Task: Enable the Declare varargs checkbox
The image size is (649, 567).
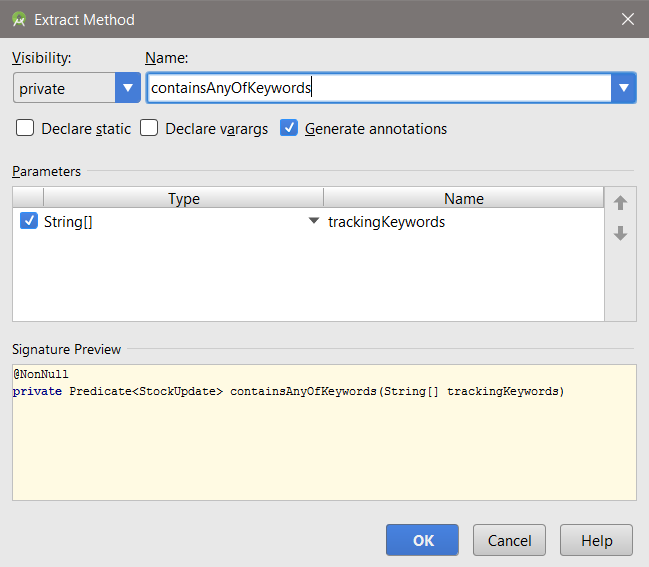Action: [149, 128]
